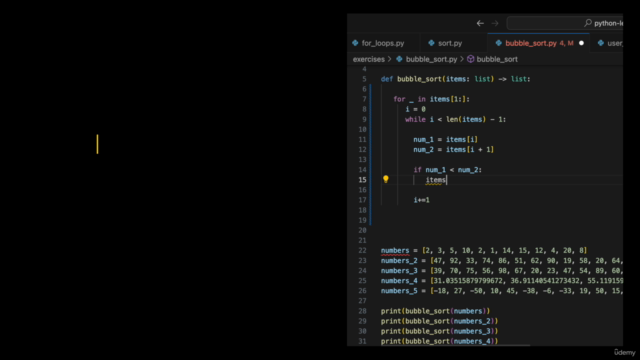
Task: Click the Python file icon on sort.py tab
Action: (431, 43)
